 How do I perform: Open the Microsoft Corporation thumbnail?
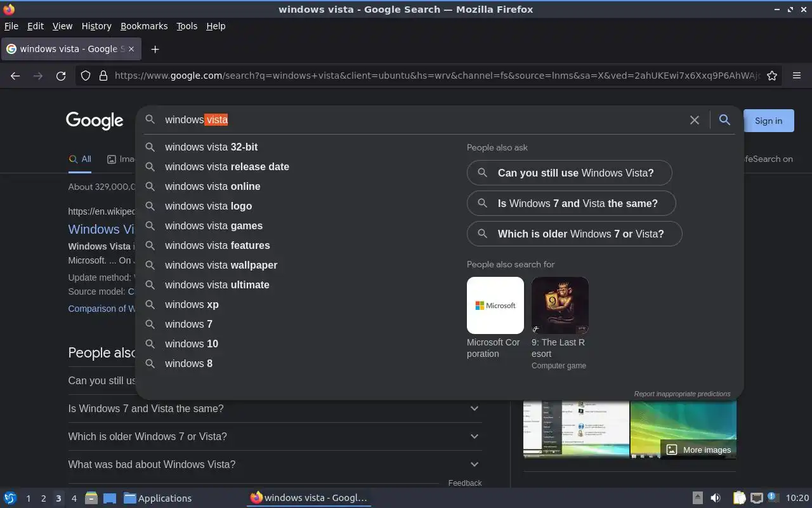tap(495, 305)
